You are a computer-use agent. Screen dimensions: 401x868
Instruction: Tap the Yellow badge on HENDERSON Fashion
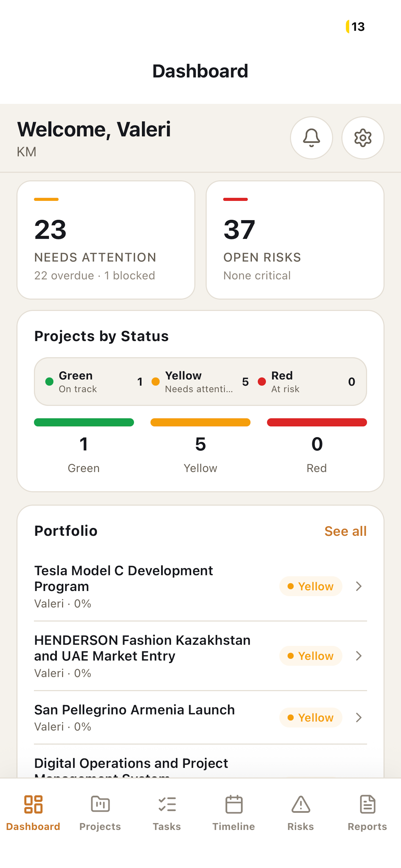(311, 656)
